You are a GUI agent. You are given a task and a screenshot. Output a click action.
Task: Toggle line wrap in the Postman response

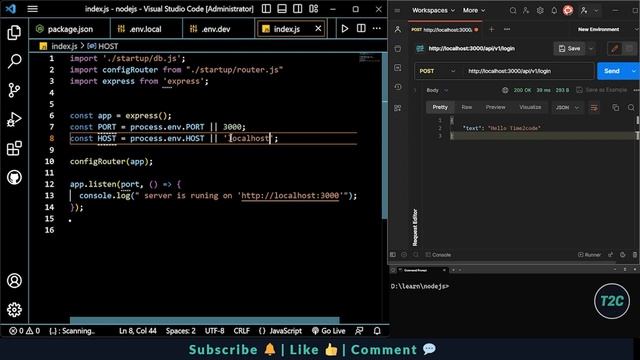(x=594, y=107)
